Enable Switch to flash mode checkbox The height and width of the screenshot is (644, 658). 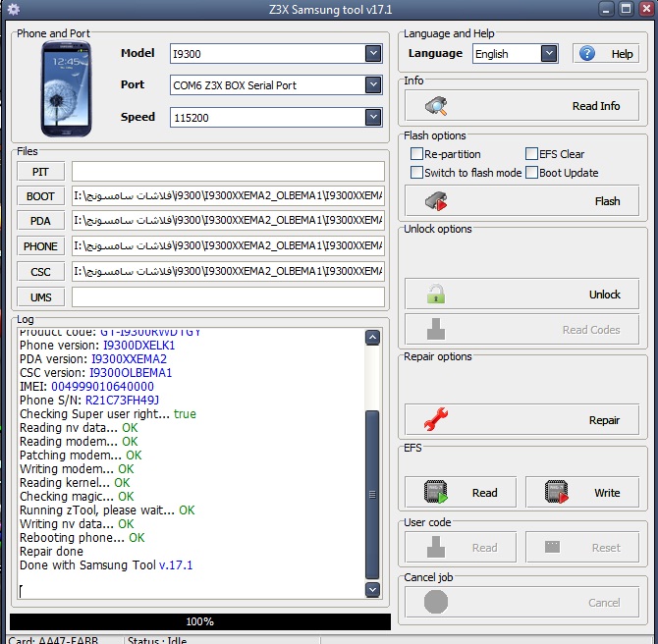416,173
